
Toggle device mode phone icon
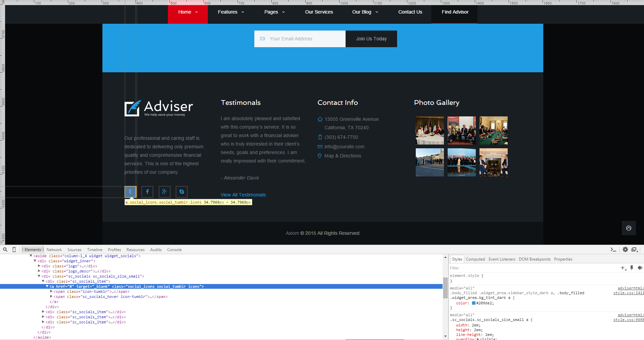click(14, 250)
